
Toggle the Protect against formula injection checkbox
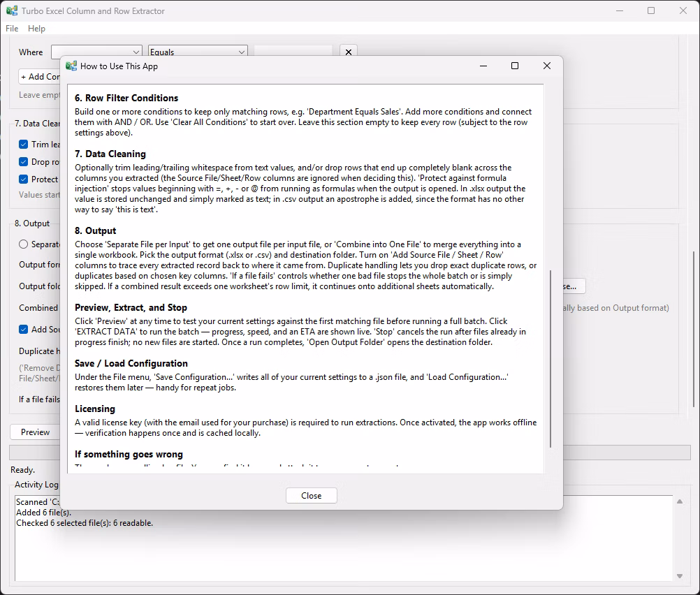[24, 179]
